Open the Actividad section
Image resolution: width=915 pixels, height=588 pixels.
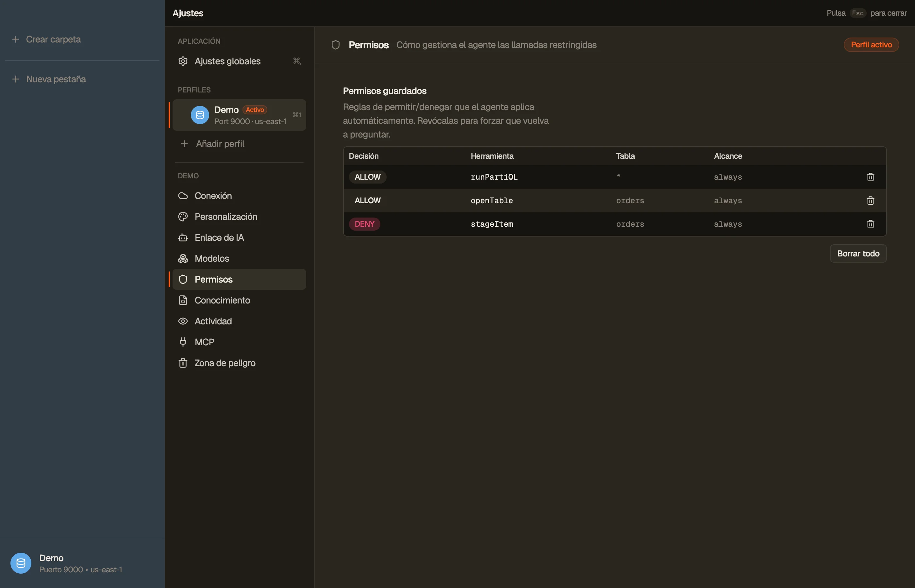(240, 321)
